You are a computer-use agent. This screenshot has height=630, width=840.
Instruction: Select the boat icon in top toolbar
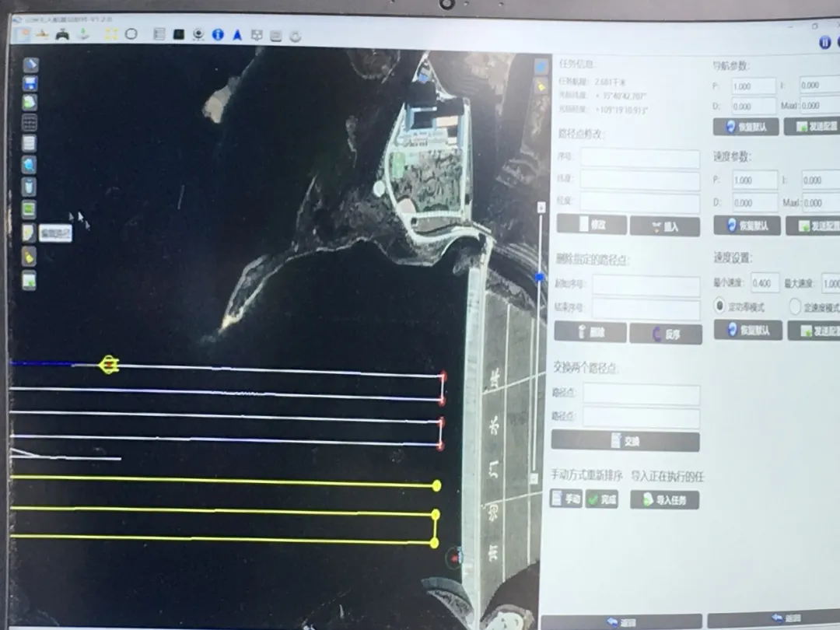point(42,35)
